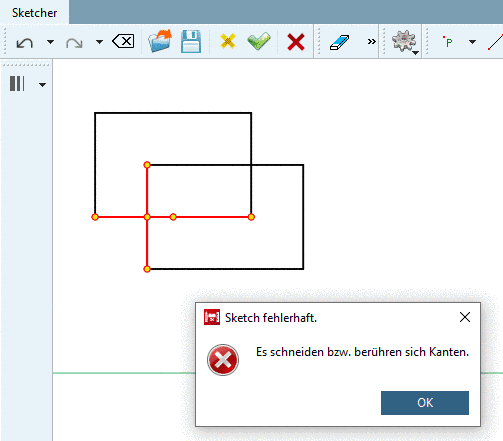Viewport: 503px width, 441px height.
Task: Open the Undo history dropdown arrow
Action: [50, 42]
